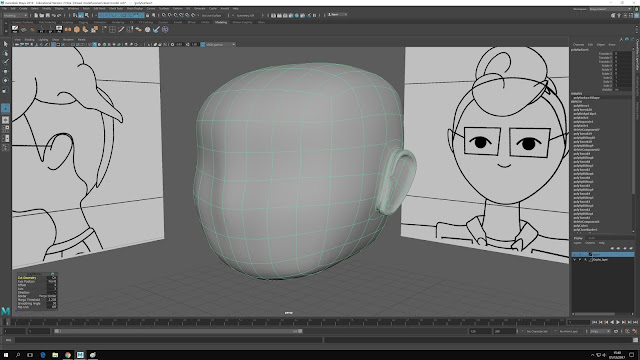The width and height of the screenshot is (640, 360).
Task: Click the Open Scene folder icon
Action: (x=41, y=15)
